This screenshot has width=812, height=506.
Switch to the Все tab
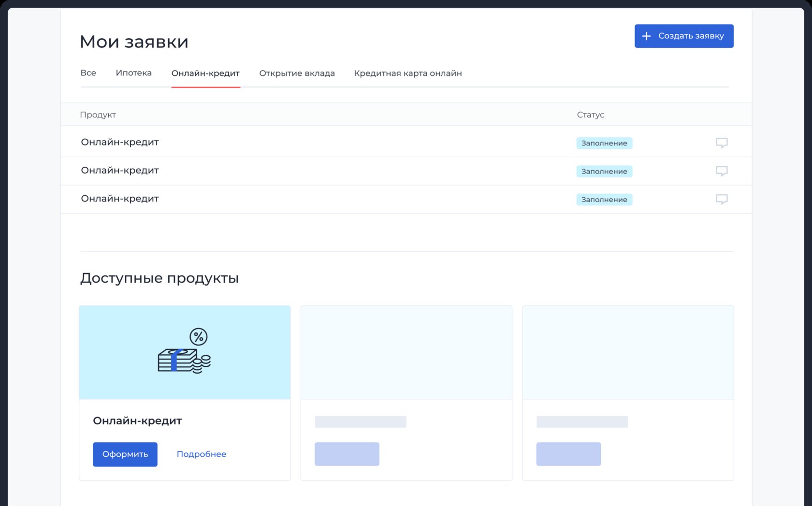(x=88, y=73)
